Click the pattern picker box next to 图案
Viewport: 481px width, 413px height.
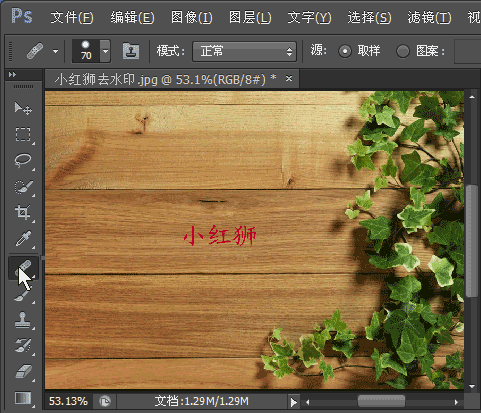pos(467,51)
